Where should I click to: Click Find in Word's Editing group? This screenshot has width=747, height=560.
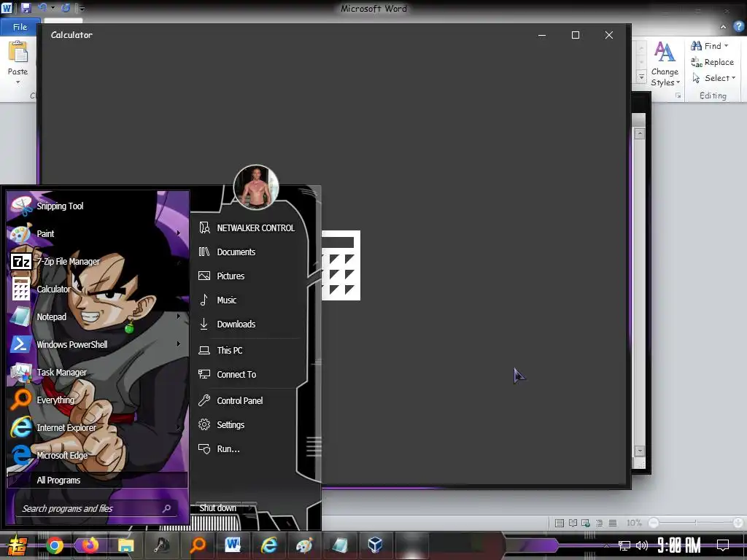pos(710,46)
